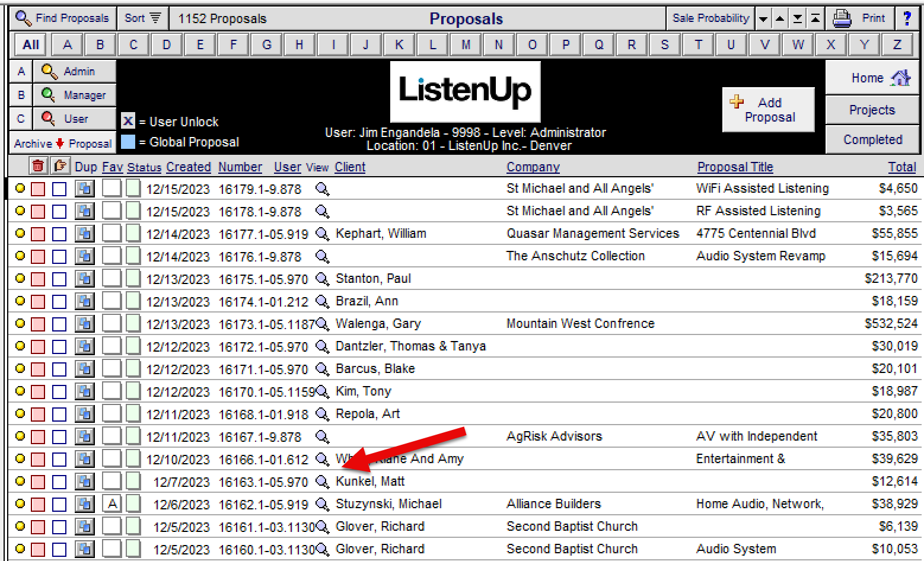Click the User search button
Image resolution: width=924 pixels, height=561 pixels.
(74, 119)
